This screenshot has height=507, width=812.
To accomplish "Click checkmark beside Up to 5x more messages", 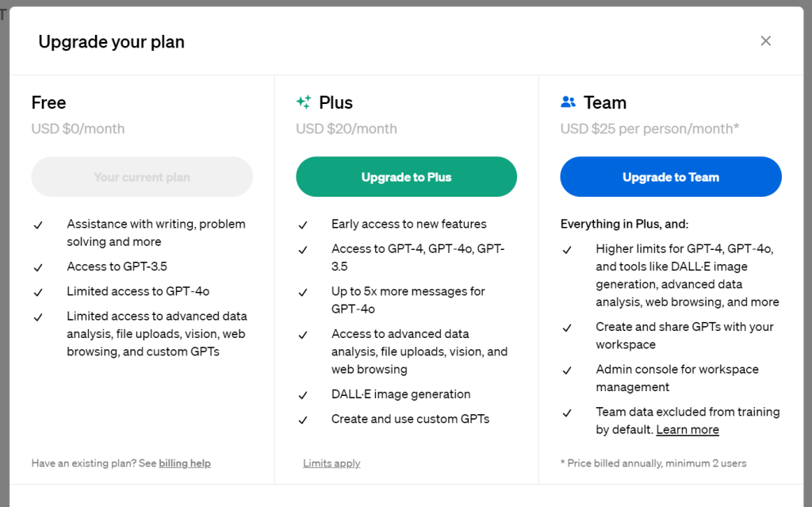I will tap(303, 293).
